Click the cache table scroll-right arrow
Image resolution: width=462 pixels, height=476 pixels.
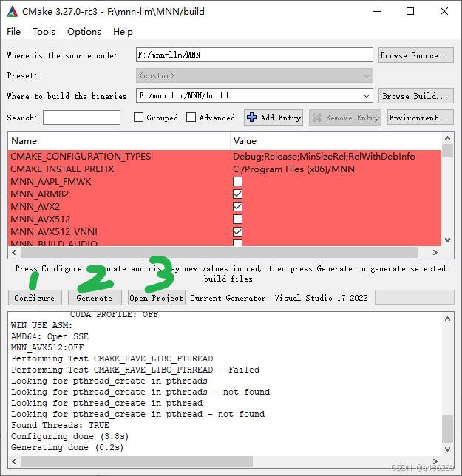[435, 252]
